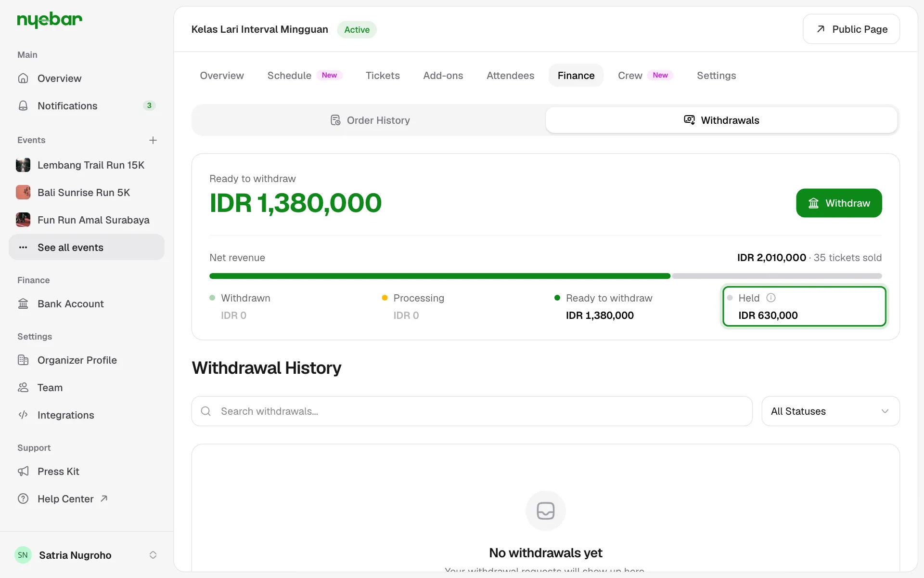Add a new event with the plus icon

pos(153,140)
